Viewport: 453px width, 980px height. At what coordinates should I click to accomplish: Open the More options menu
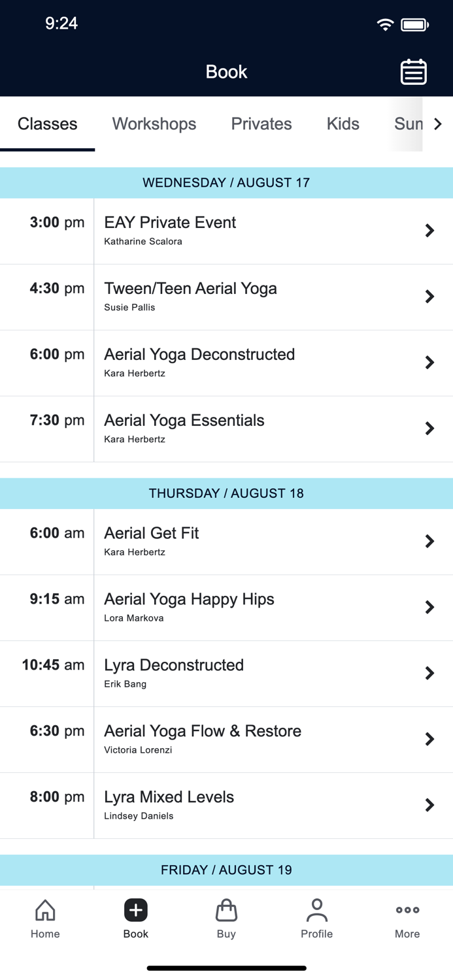(407, 918)
